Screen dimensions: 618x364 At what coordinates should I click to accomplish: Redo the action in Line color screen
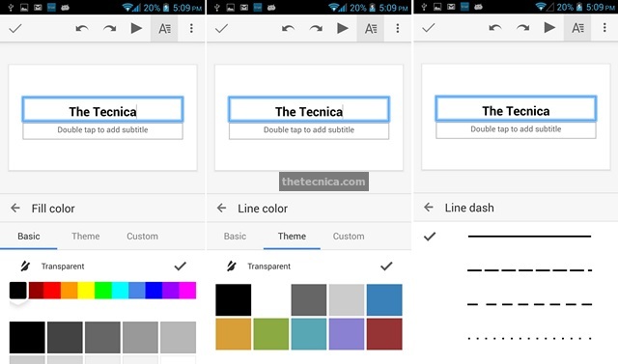tap(316, 28)
